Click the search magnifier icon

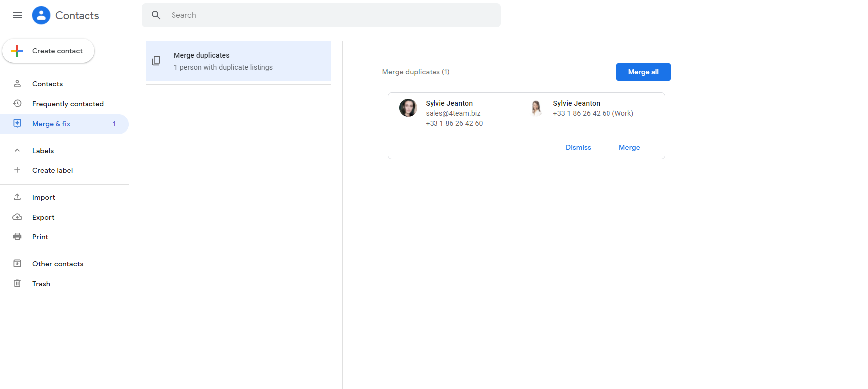pos(156,15)
